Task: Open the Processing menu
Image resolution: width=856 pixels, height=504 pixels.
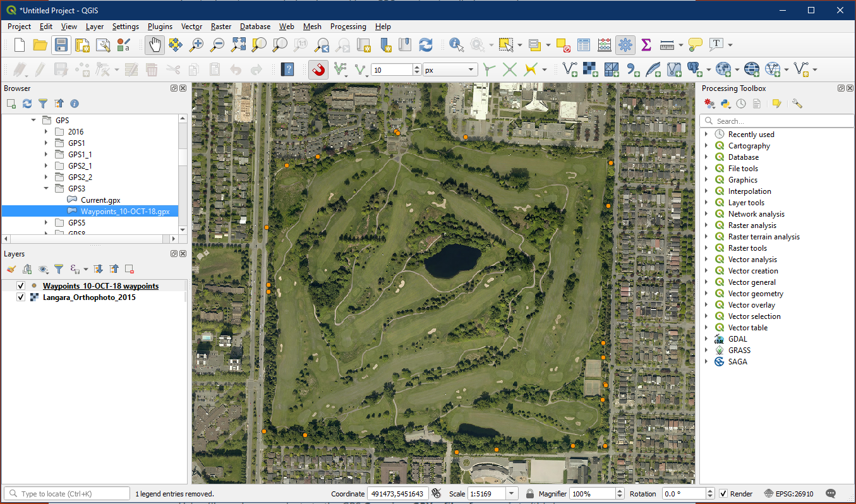Action: click(348, 27)
